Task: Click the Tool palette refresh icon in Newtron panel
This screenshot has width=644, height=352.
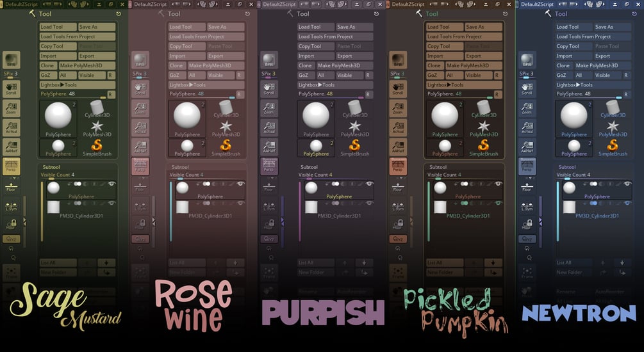Action: (x=634, y=13)
